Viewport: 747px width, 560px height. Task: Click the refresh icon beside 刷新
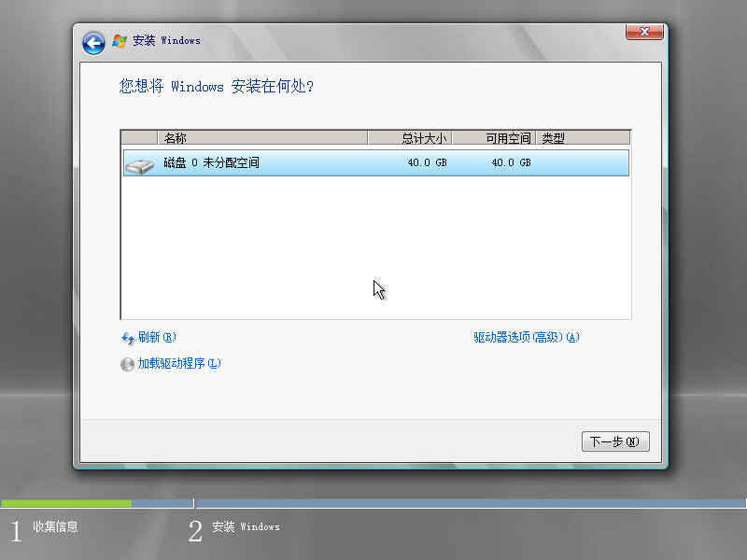(128, 338)
